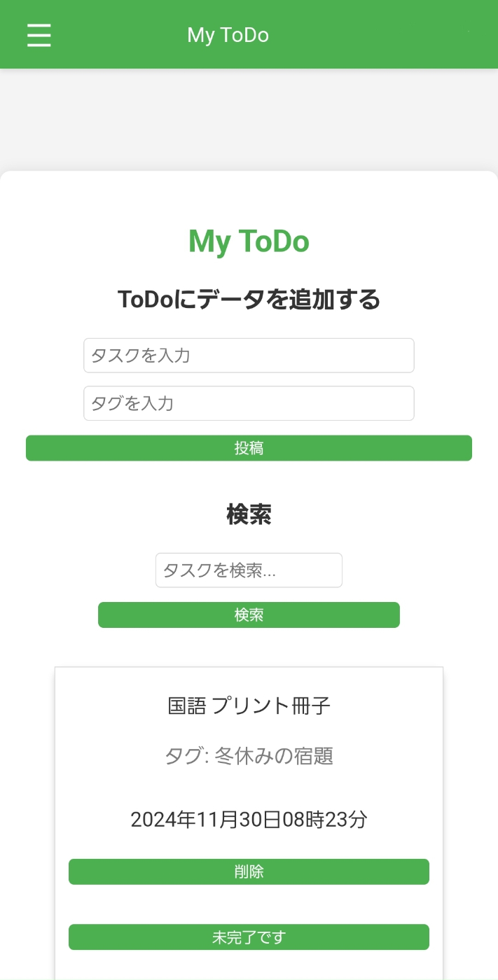Focus the タグを入力 tag field
Viewport: 498px width, 980px height.
249,403
